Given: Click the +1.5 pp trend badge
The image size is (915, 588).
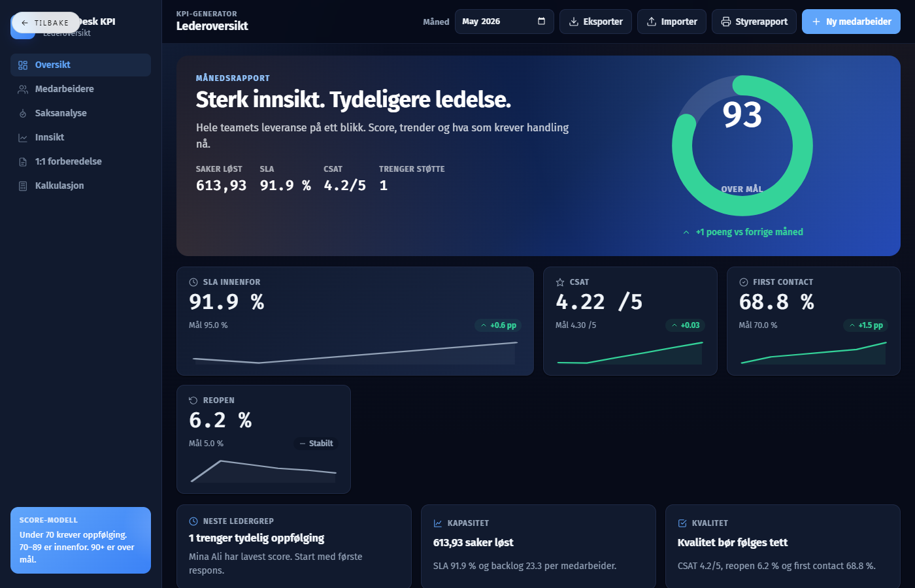Looking at the screenshot, I should 865,325.
